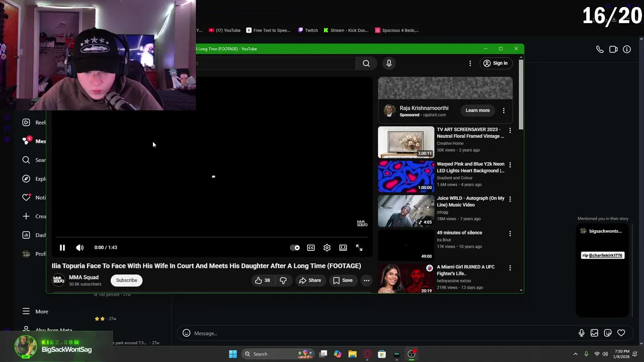Open menu for Juice WRLD Autograph video
Viewport: 644px width, 362px height.
(x=510, y=199)
